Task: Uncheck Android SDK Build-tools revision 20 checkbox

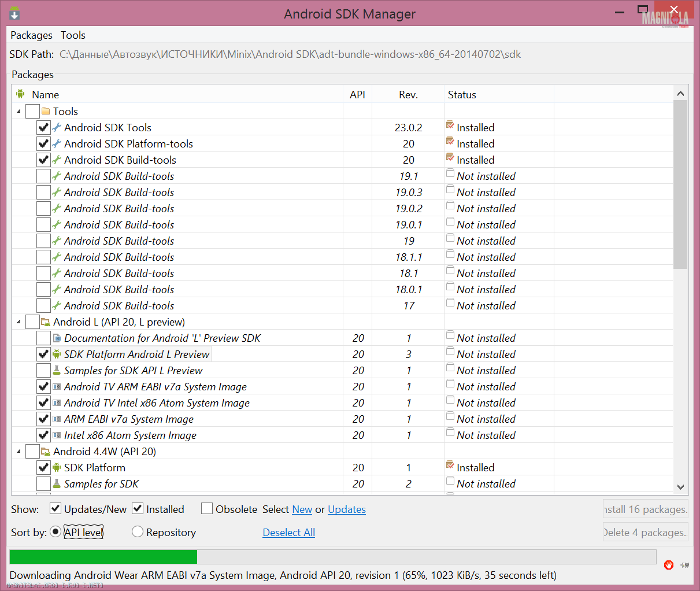Action: pyautogui.click(x=43, y=160)
